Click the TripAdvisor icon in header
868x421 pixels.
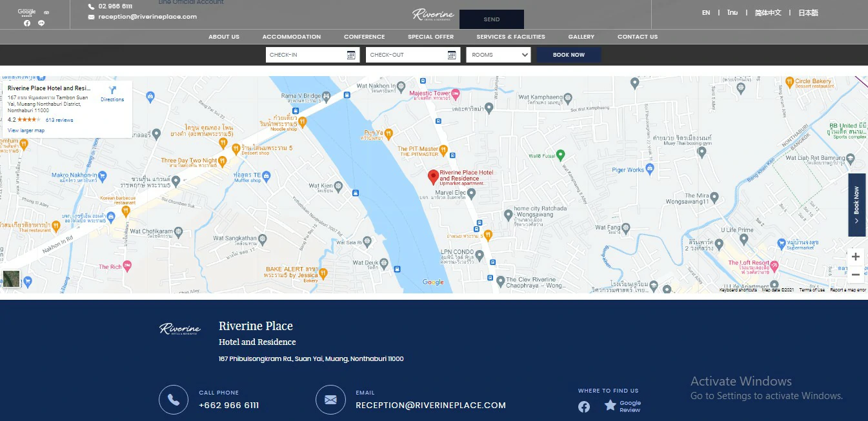click(46, 12)
